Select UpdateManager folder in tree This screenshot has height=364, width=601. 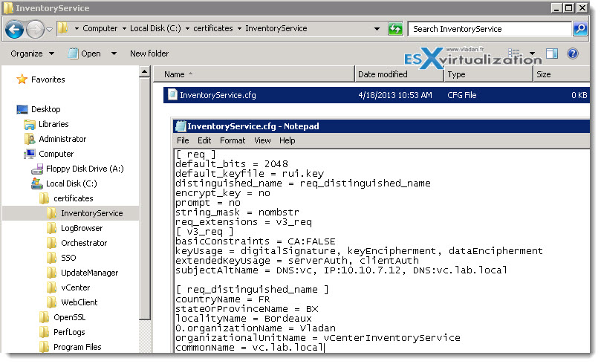tap(89, 273)
